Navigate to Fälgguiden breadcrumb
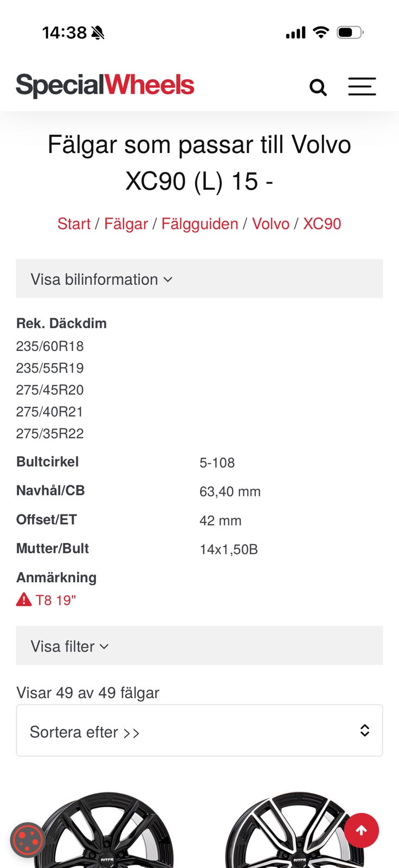399x868 pixels. (200, 224)
